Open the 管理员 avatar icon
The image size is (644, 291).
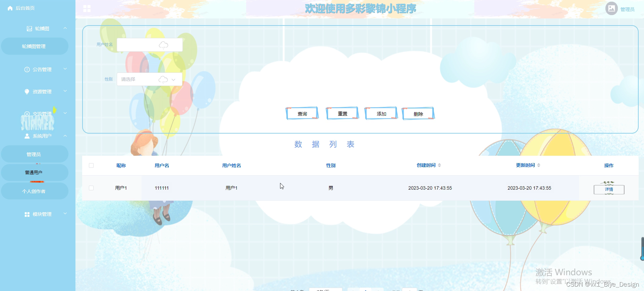tap(611, 8)
